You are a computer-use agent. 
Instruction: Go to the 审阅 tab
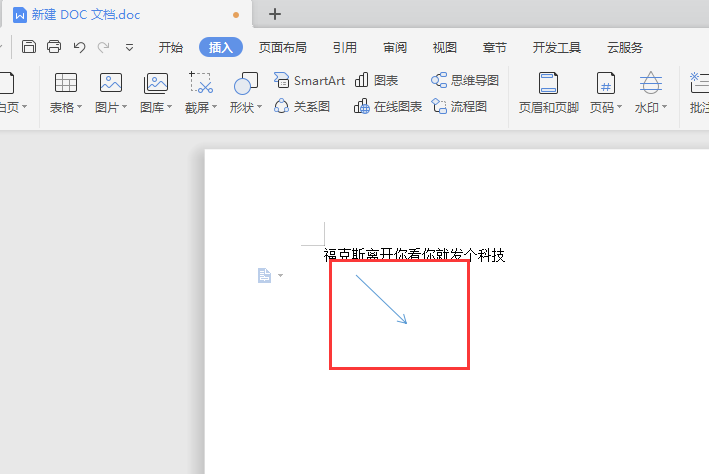pos(395,47)
